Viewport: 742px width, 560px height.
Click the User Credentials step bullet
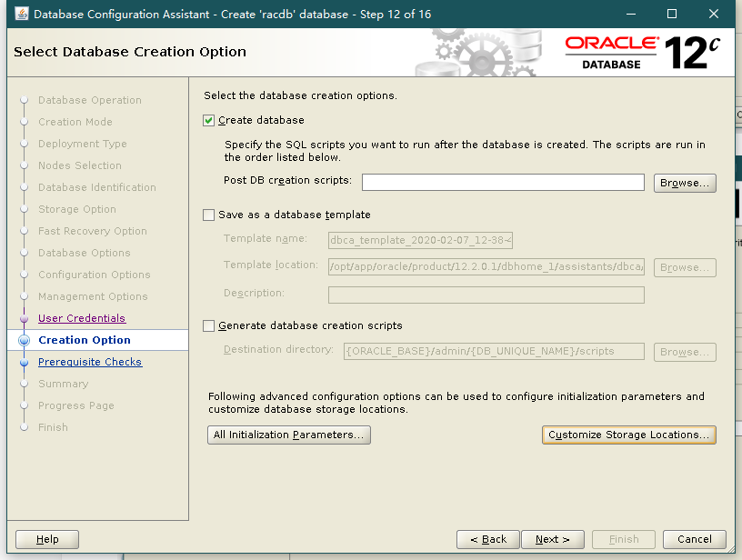pyautogui.click(x=25, y=319)
